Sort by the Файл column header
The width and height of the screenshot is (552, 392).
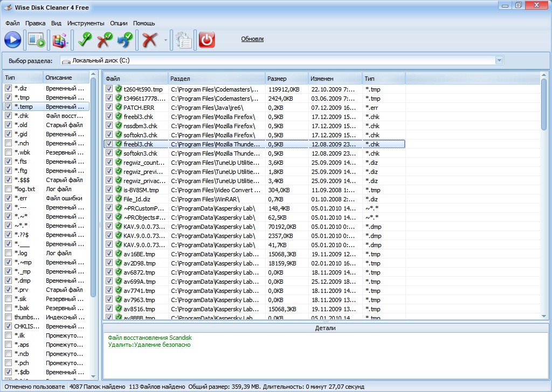point(135,79)
